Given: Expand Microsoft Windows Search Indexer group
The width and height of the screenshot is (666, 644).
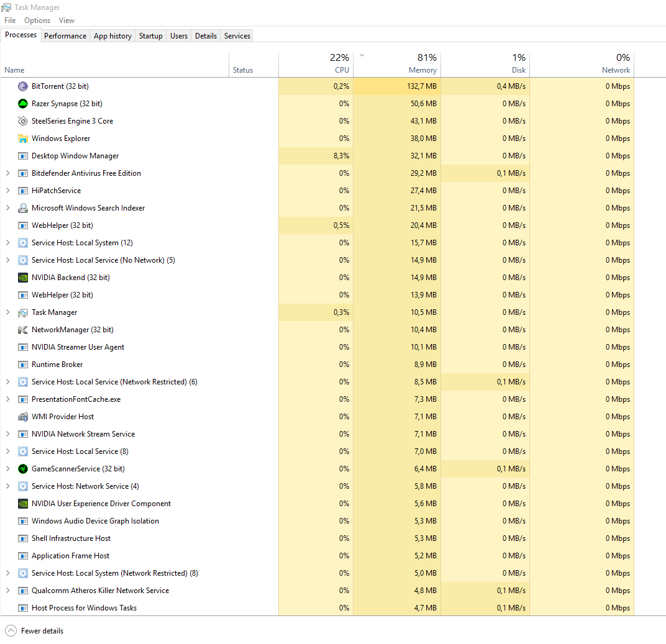Looking at the screenshot, I should point(7,208).
